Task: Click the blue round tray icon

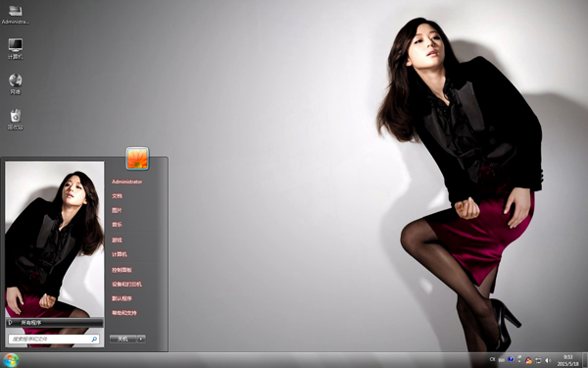Action: (511, 359)
